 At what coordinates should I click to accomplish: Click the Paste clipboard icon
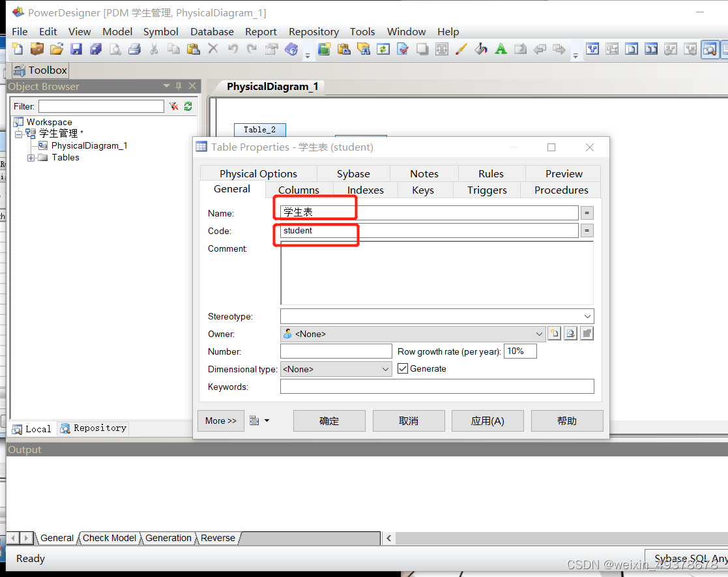(x=193, y=49)
